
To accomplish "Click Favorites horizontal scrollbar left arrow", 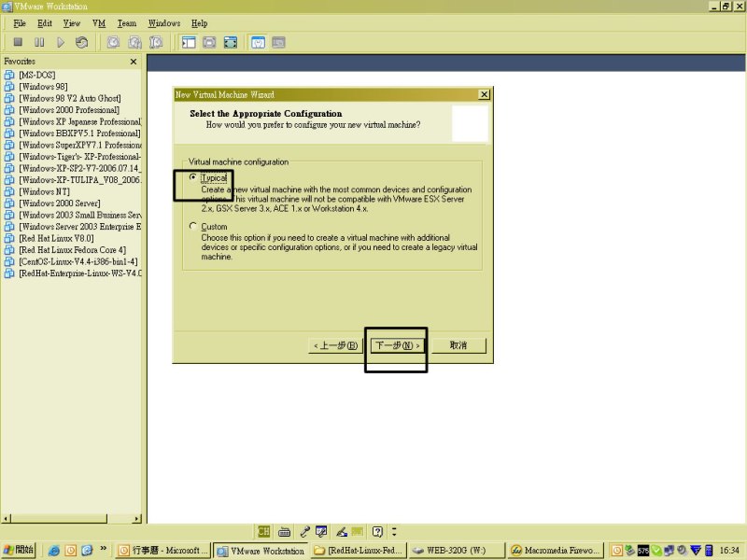I will click(6, 519).
